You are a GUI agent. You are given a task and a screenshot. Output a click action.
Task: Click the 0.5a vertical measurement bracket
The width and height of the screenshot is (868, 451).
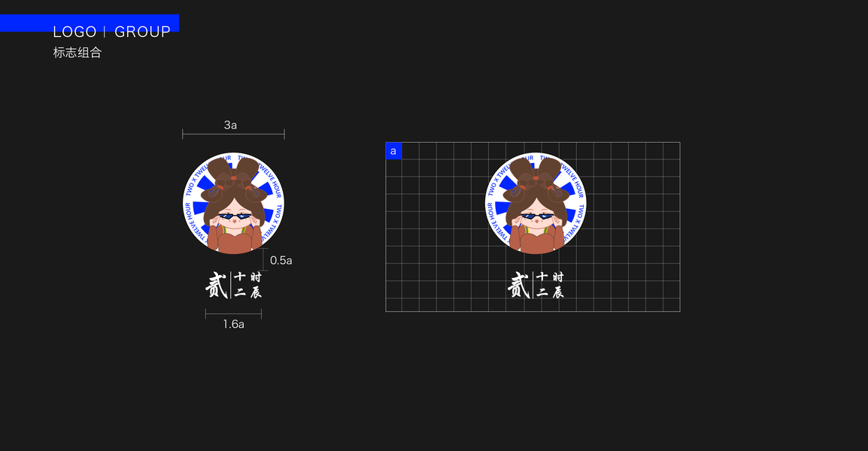pyautogui.click(x=263, y=259)
